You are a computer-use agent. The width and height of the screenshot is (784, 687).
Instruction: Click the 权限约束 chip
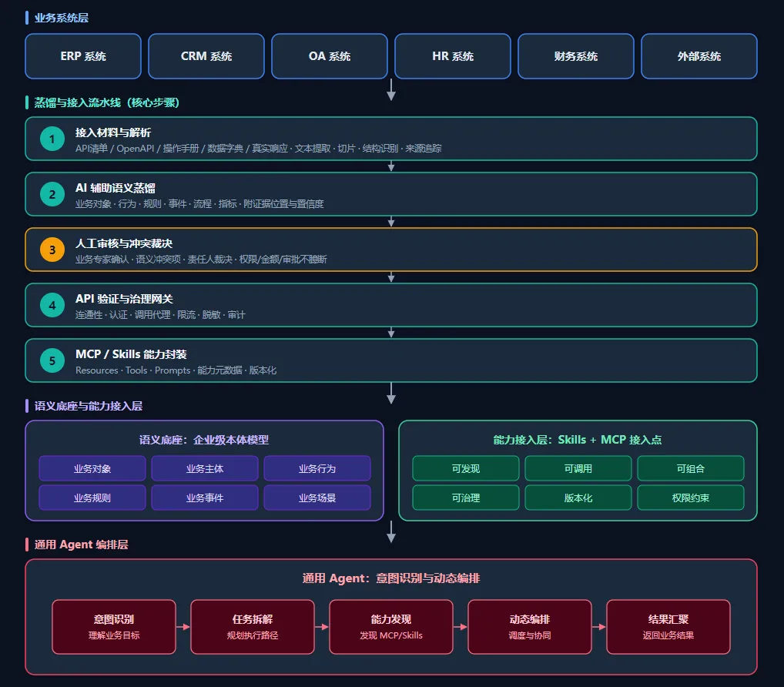(x=691, y=498)
